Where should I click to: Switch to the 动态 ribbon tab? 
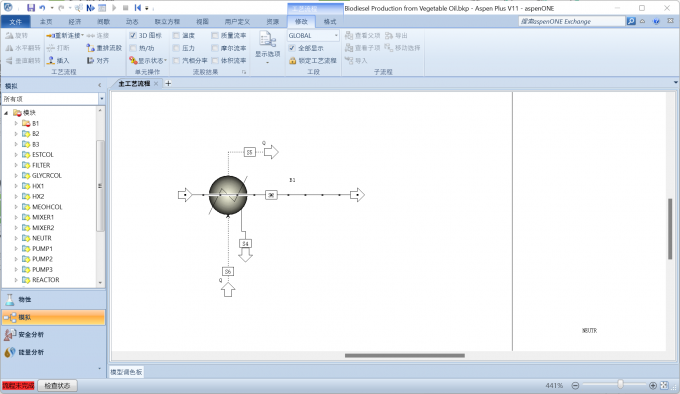click(132, 22)
